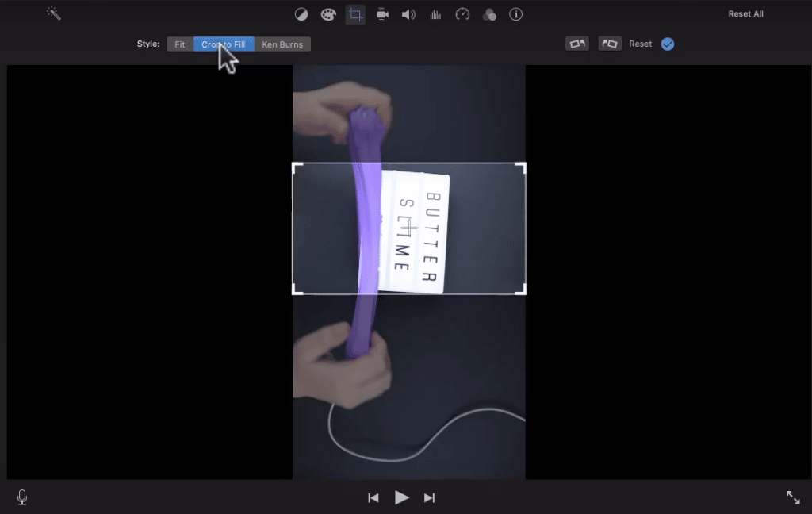The height and width of the screenshot is (514, 812).
Task: Switch to Ken Burns style
Action: [282, 44]
